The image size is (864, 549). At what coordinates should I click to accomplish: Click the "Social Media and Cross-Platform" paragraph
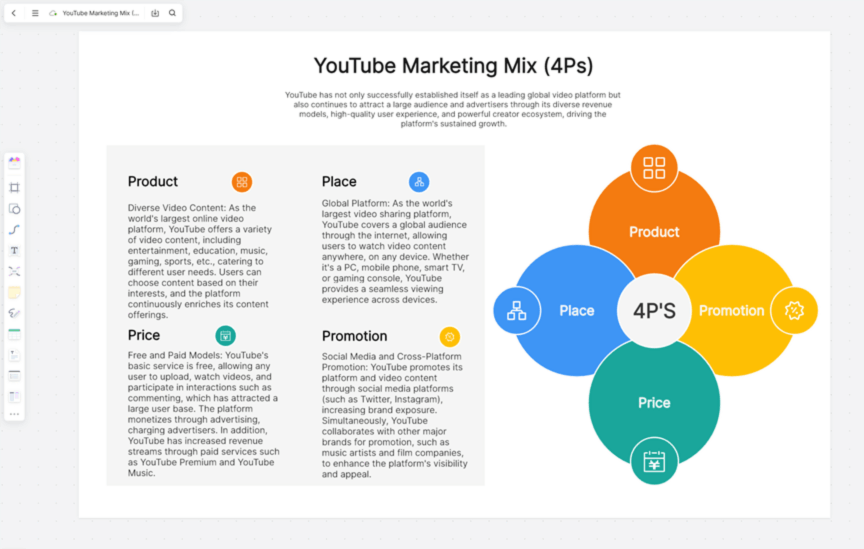pos(395,415)
